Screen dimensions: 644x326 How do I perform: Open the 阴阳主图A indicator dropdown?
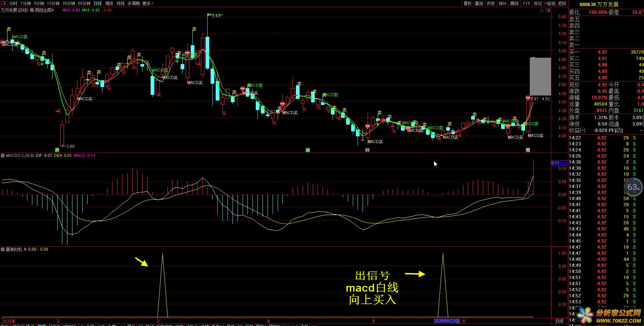(x=32, y=10)
